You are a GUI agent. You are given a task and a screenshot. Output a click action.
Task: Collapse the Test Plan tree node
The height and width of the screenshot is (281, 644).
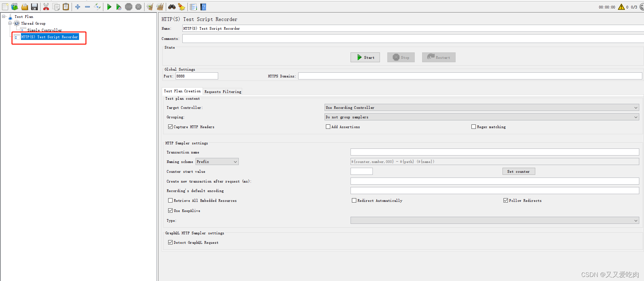tap(4, 16)
